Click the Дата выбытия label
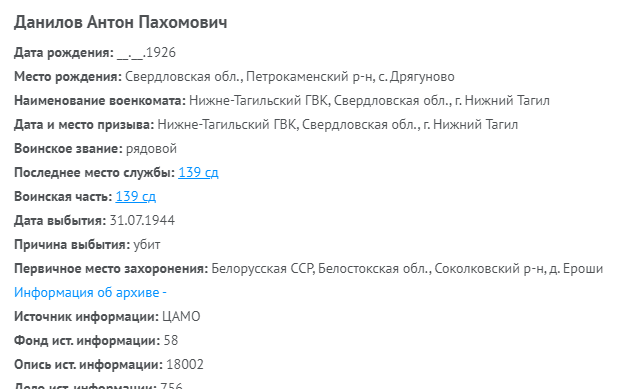Viewport: 617px width, 389px height. click(60, 220)
